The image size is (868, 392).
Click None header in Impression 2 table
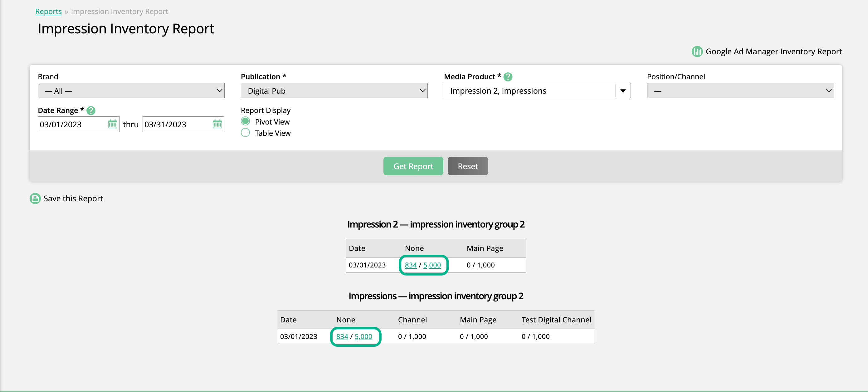(414, 248)
